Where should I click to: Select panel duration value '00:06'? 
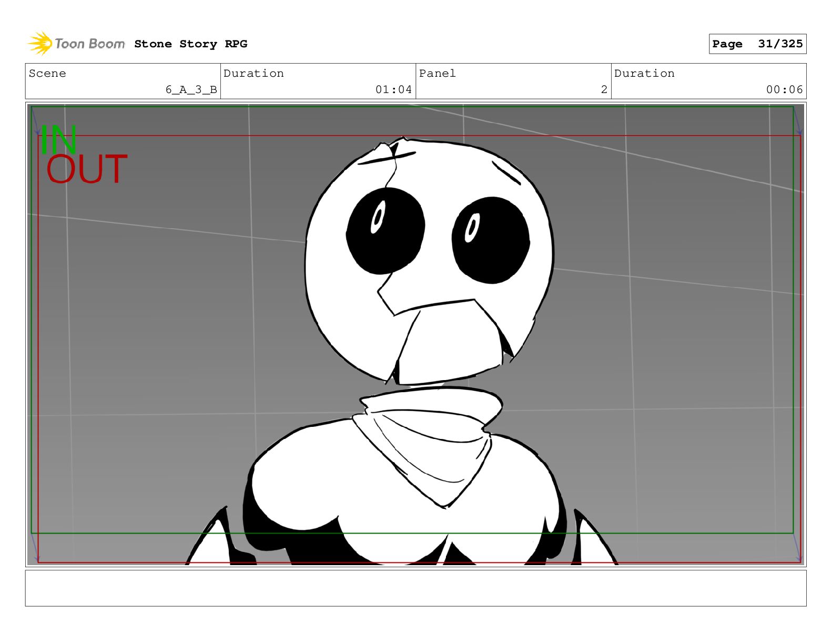pyautogui.click(x=785, y=90)
